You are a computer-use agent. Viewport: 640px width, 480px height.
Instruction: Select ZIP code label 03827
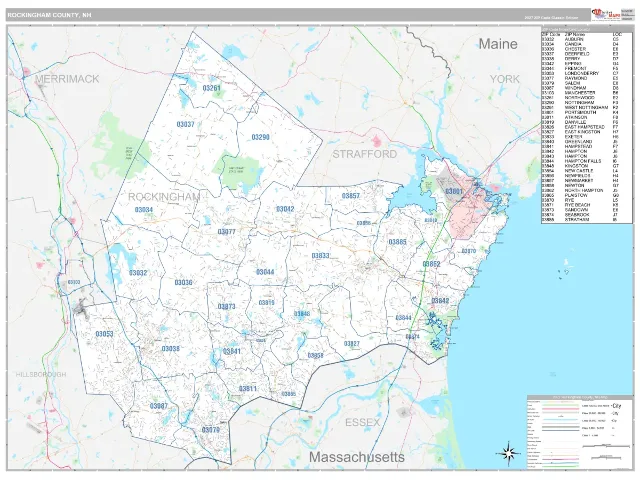pyautogui.click(x=351, y=344)
